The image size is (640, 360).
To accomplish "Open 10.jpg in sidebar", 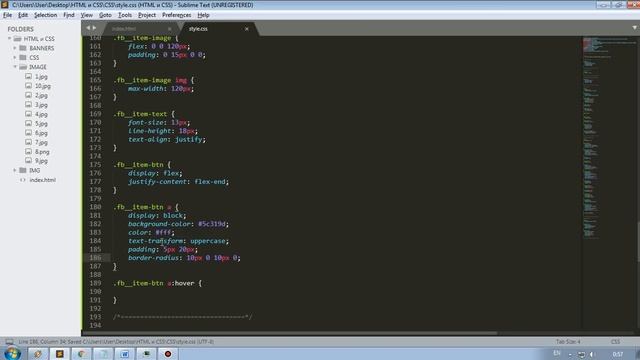I will pyautogui.click(x=42, y=86).
